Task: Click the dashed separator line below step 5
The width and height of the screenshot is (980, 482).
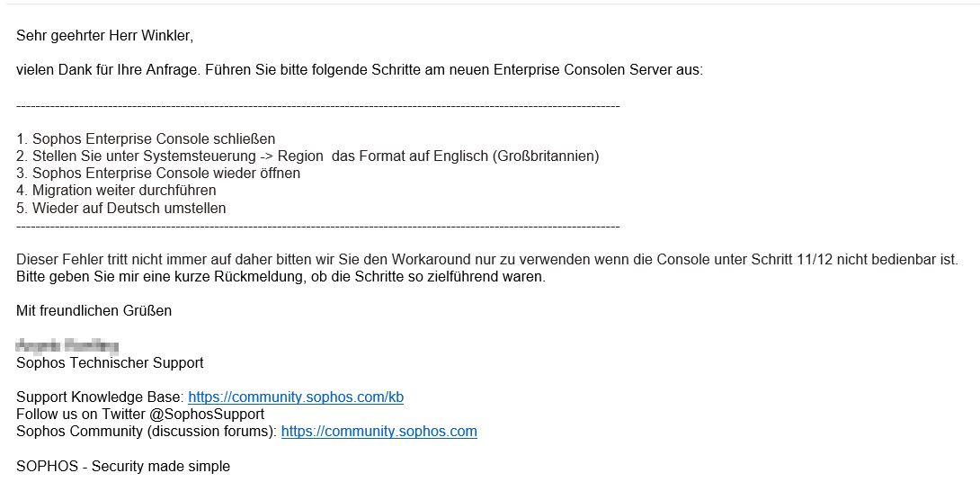Action: [317, 226]
